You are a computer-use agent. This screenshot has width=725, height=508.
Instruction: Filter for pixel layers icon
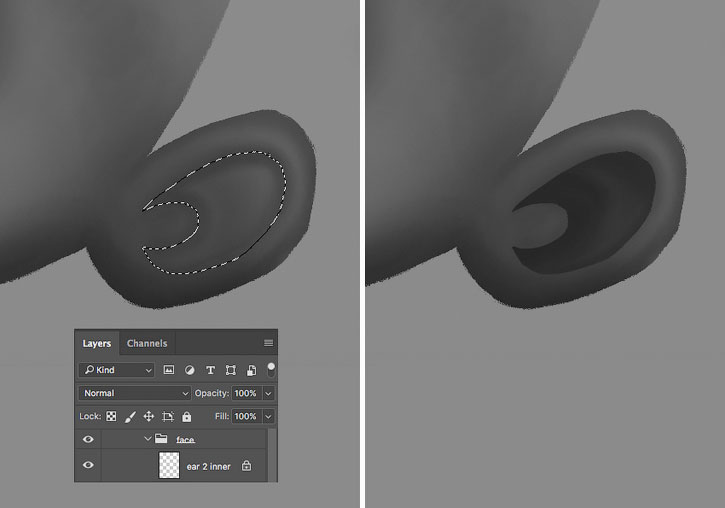(169, 370)
